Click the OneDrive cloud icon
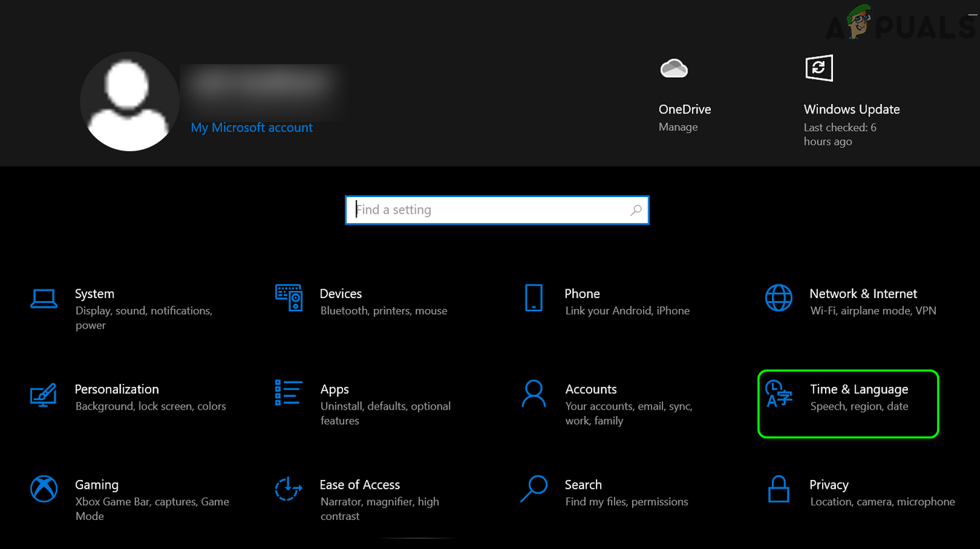This screenshot has height=549, width=980. tap(674, 68)
